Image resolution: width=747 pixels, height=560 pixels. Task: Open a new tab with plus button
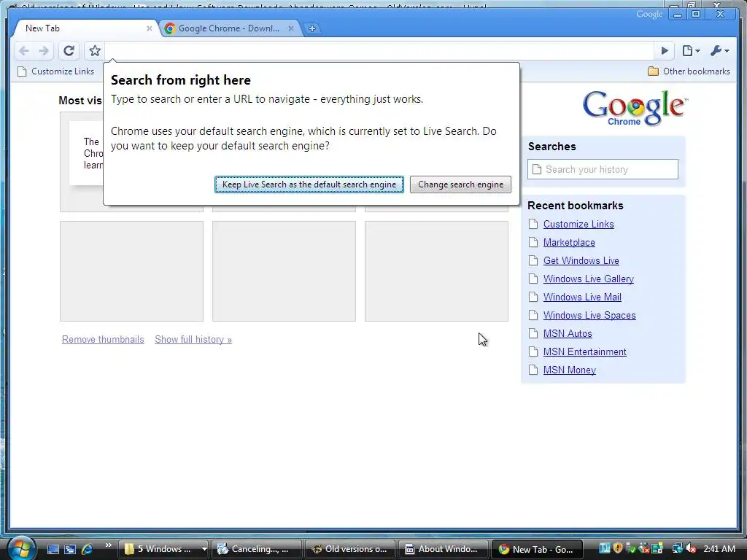(312, 28)
